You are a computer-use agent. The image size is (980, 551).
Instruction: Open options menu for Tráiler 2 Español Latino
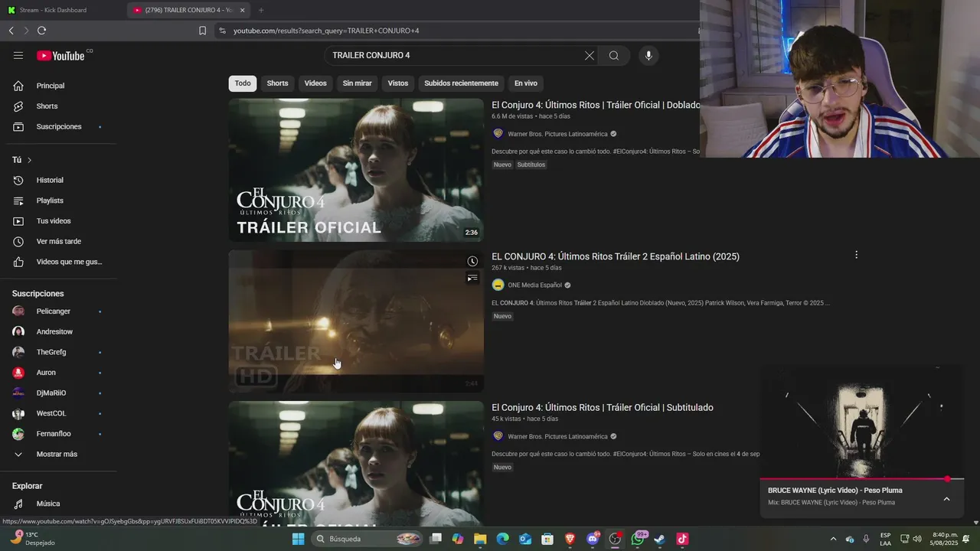click(856, 255)
